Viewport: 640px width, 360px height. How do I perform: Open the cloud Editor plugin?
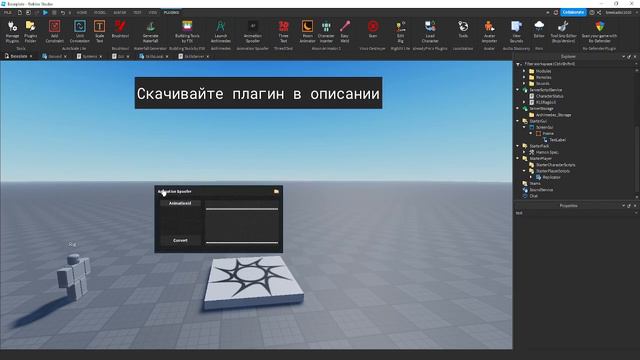click(x=539, y=29)
